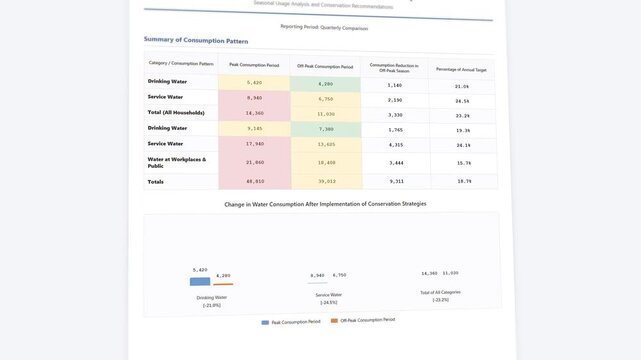The image size is (641, 360).
Task: Click chart axis label with (-24.5%)
Action: tap(329, 303)
